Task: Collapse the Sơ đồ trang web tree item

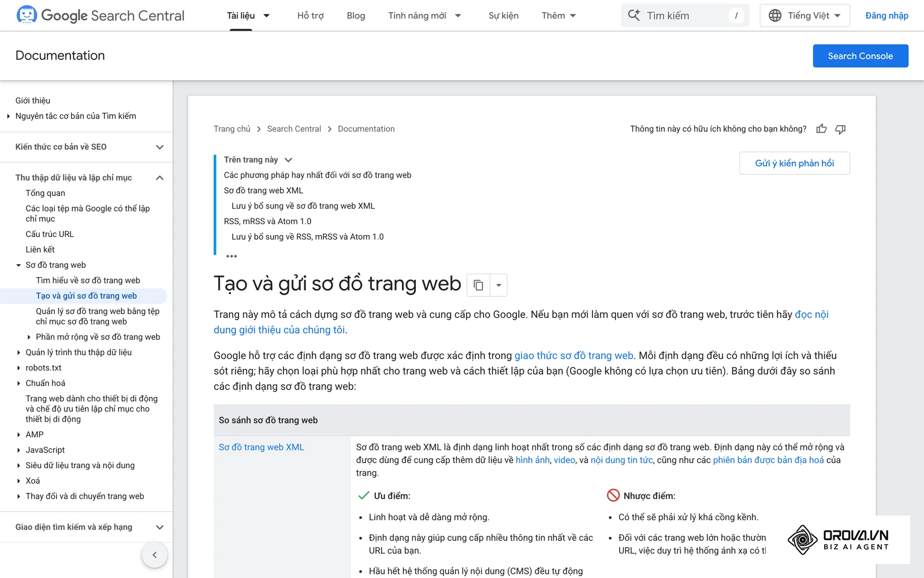Action: (x=18, y=265)
